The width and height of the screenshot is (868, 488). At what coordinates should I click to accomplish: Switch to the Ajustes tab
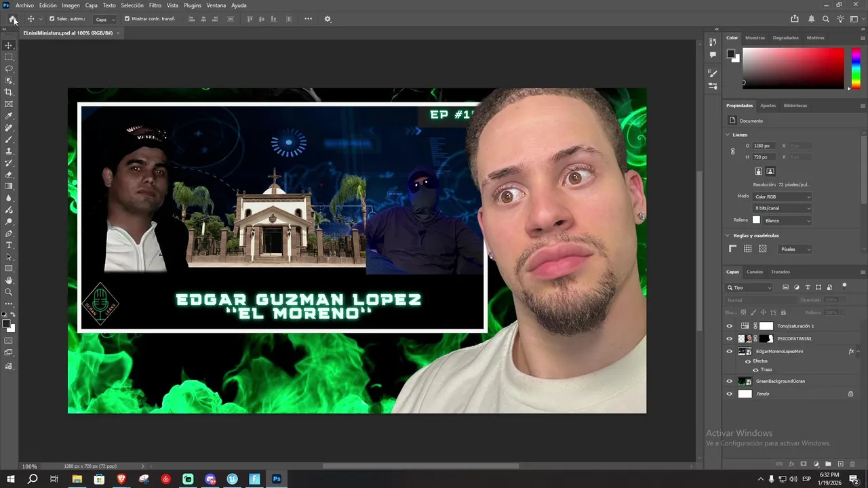click(768, 106)
